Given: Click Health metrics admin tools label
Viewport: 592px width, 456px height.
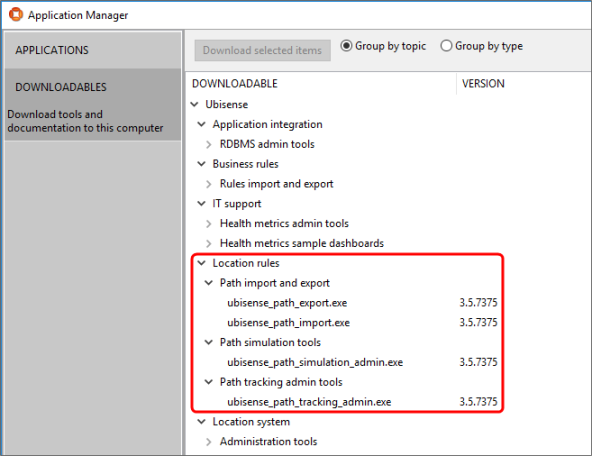Looking at the screenshot, I should pos(284,223).
